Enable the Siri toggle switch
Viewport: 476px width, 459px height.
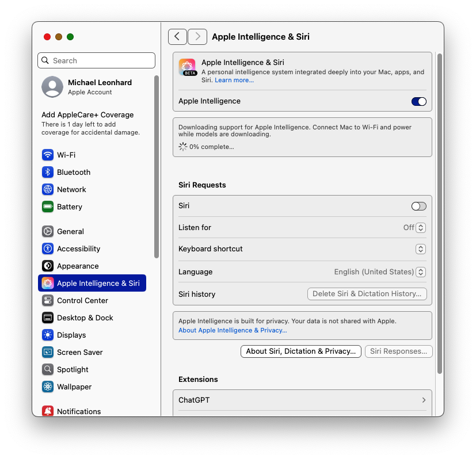point(419,206)
